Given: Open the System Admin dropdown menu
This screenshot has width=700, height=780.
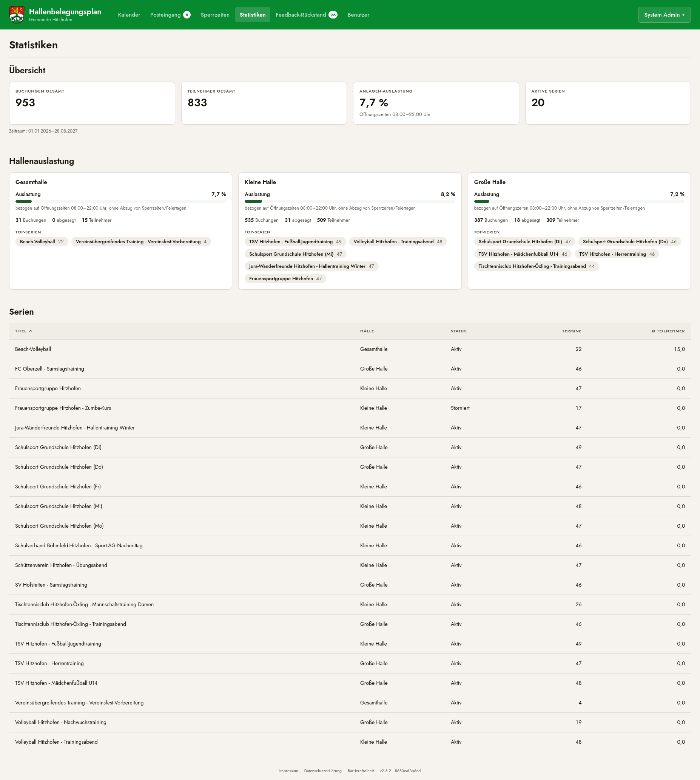Looking at the screenshot, I should (664, 15).
